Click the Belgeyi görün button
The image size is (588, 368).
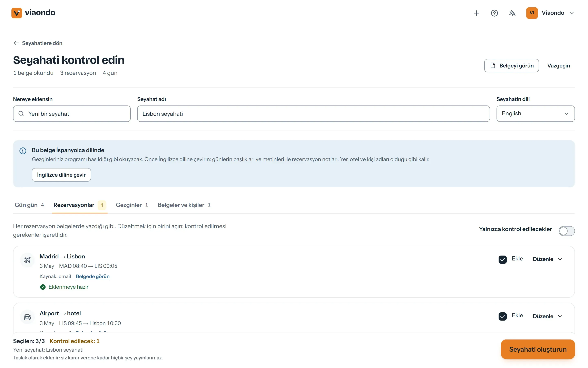[511, 66]
